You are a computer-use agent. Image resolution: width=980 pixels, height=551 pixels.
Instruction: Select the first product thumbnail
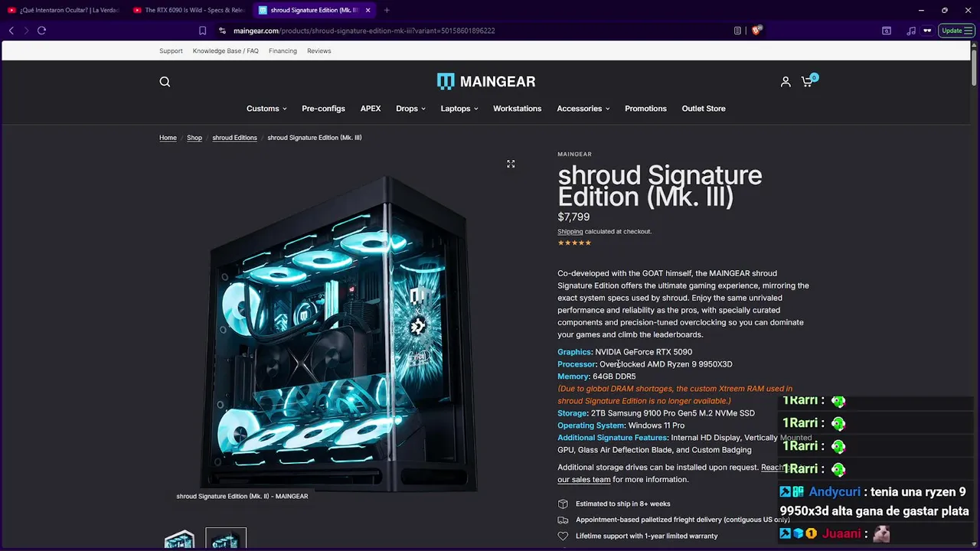click(x=180, y=540)
